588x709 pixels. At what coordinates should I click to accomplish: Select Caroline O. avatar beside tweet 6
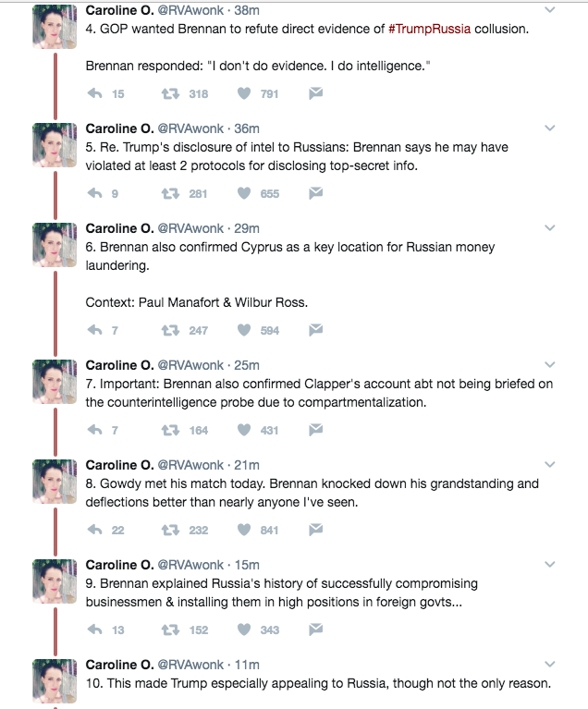(x=55, y=245)
